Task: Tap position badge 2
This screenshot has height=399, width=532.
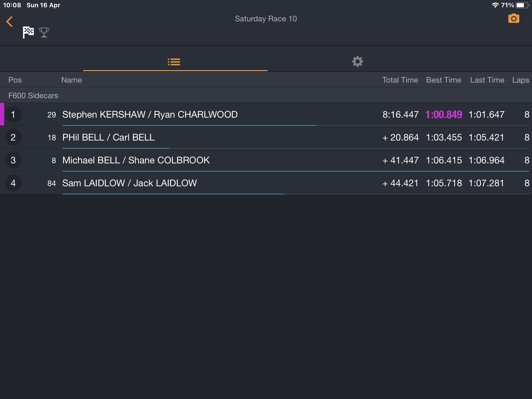Action: point(13,137)
